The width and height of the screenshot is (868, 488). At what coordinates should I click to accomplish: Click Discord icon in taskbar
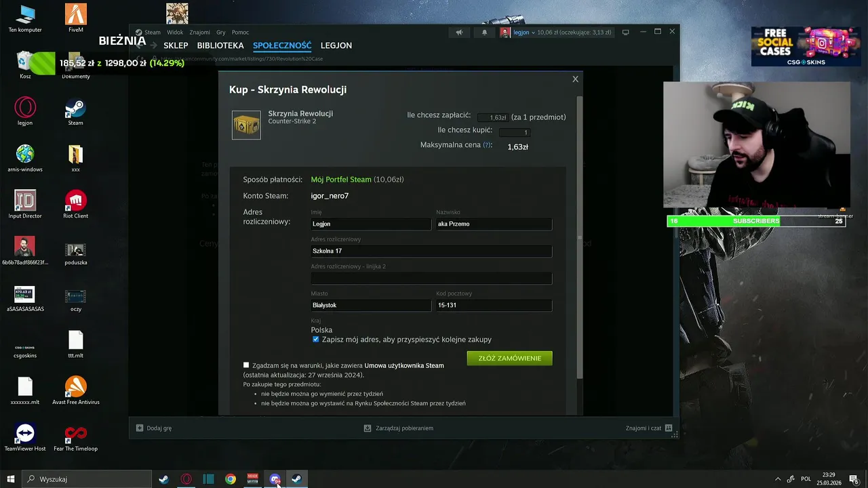(275, 479)
